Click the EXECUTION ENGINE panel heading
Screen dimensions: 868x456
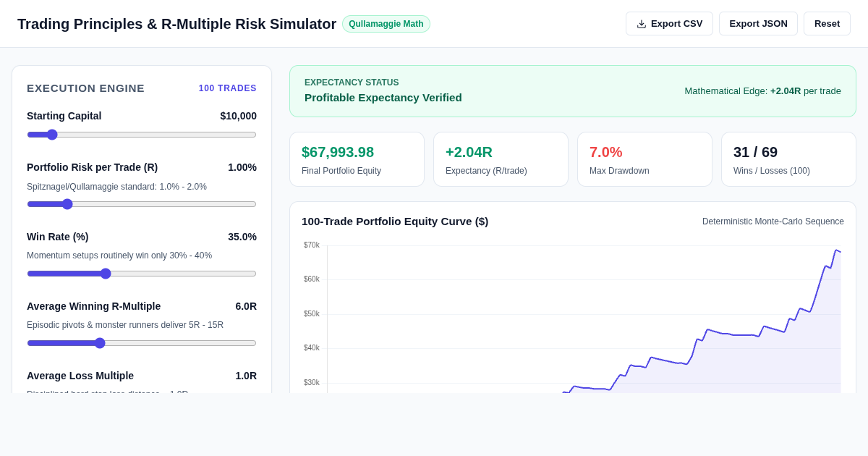click(x=85, y=88)
